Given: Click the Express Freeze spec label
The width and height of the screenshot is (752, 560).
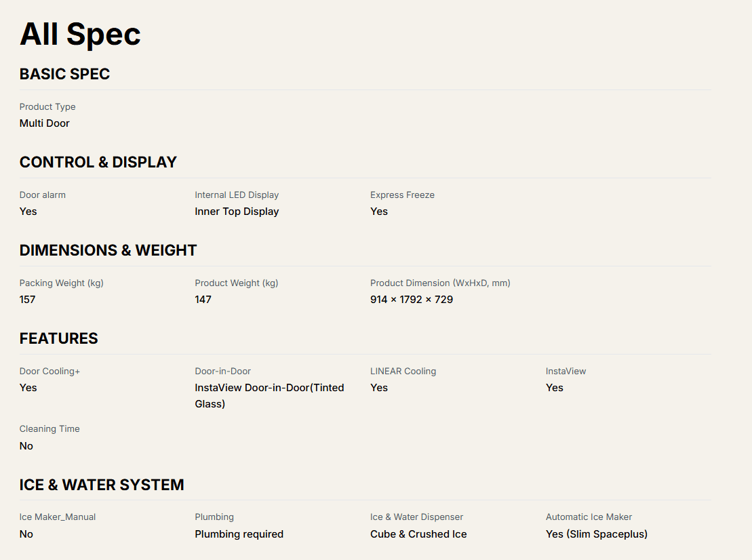Looking at the screenshot, I should (x=402, y=195).
